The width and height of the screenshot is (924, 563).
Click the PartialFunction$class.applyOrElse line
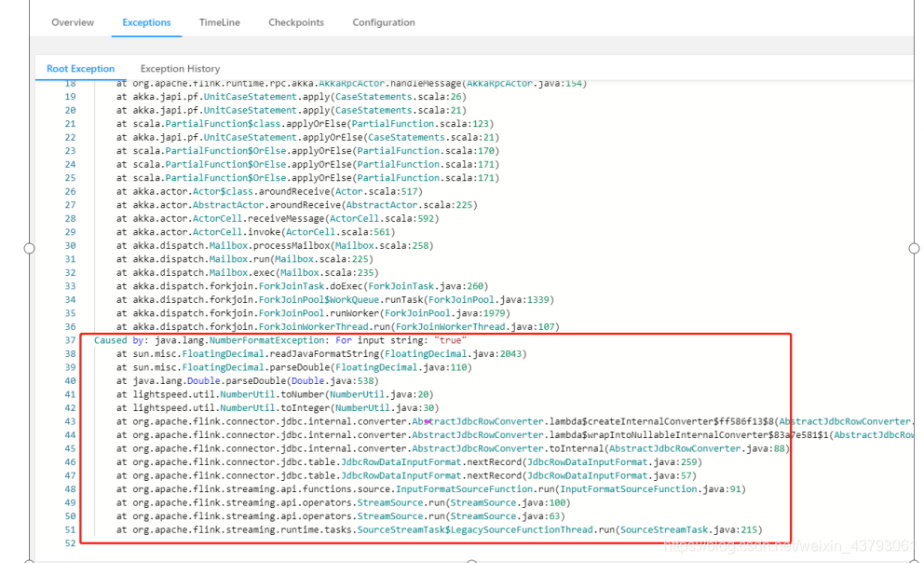point(305,123)
